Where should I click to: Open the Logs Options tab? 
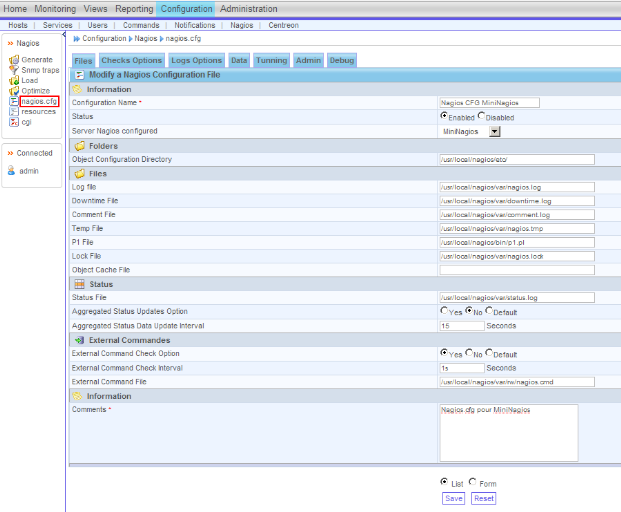[x=196, y=61]
